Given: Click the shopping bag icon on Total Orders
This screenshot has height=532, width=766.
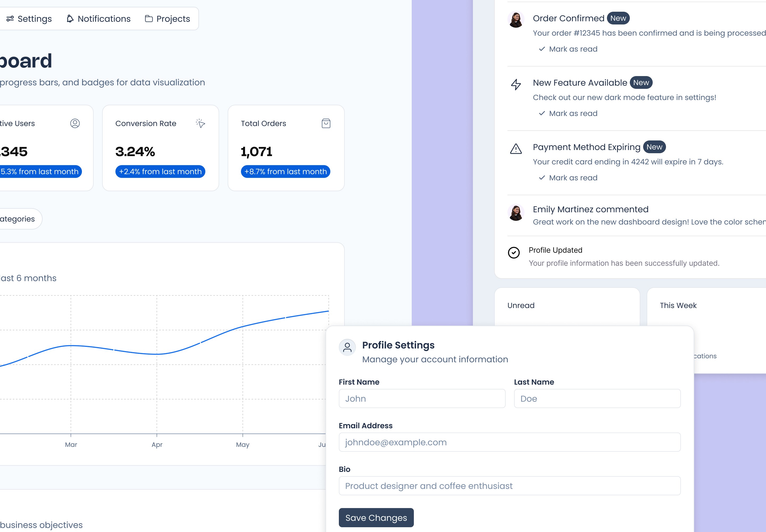Looking at the screenshot, I should tap(326, 123).
